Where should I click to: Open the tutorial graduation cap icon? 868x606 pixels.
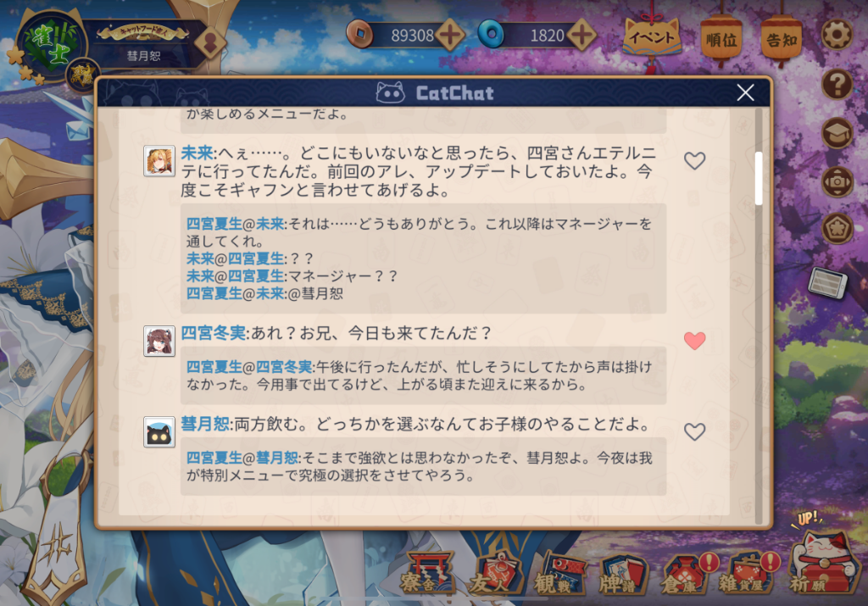tap(837, 133)
